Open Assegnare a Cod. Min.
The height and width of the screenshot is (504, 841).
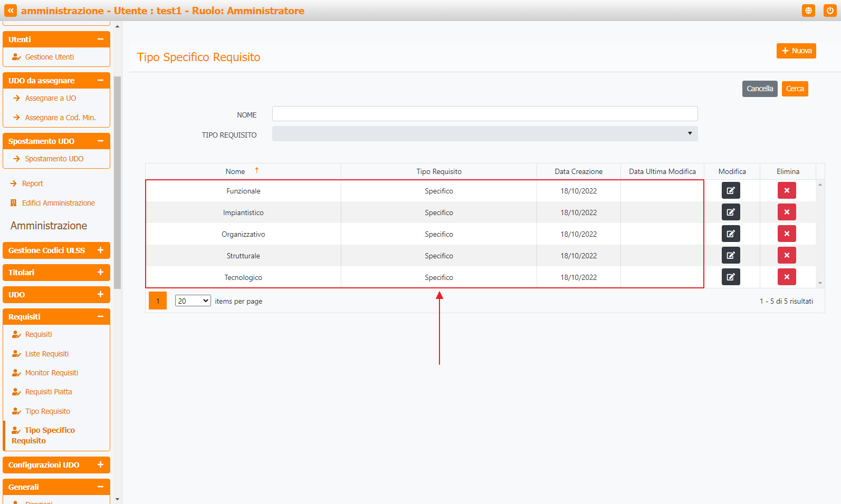[60, 118]
